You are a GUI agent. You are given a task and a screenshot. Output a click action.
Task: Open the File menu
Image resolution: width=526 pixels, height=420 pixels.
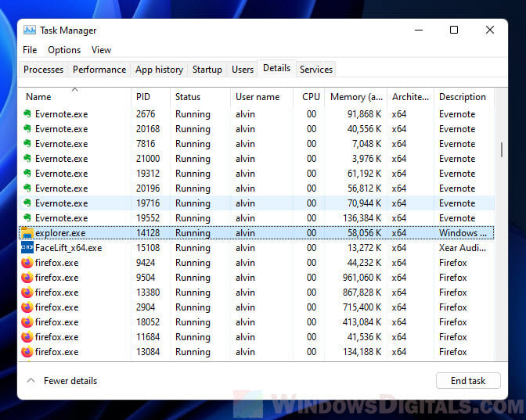(30, 50)
